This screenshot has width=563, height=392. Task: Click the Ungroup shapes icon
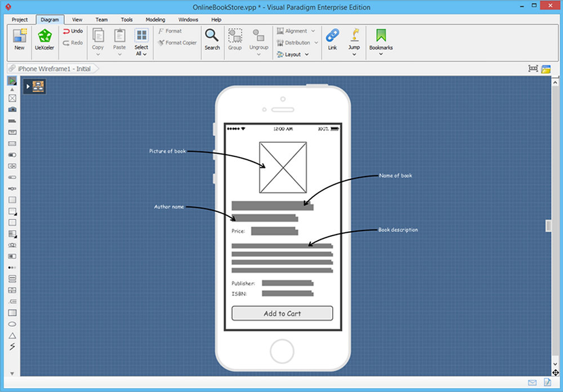click(258, 36)
